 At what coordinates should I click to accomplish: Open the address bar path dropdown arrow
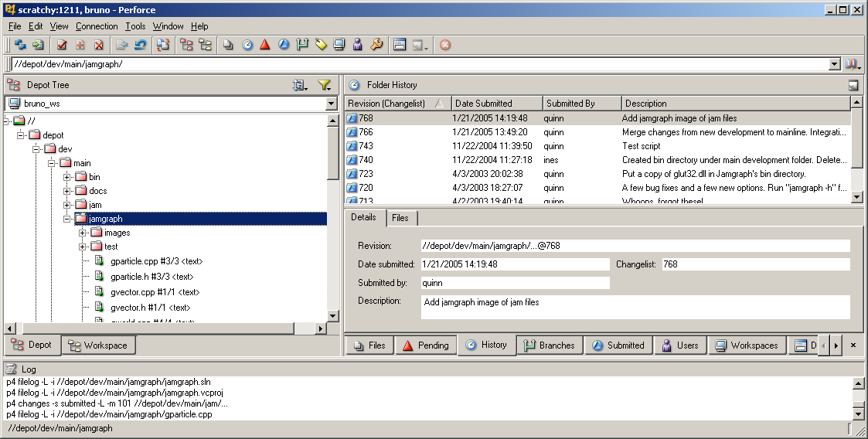tap(834, 64)
